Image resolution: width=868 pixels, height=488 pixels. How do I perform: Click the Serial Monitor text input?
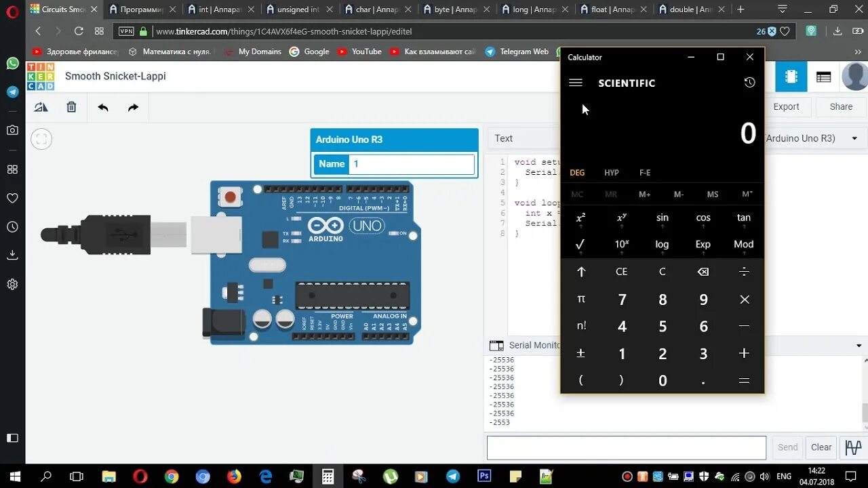pyautogui.click(x=627, y=447)
